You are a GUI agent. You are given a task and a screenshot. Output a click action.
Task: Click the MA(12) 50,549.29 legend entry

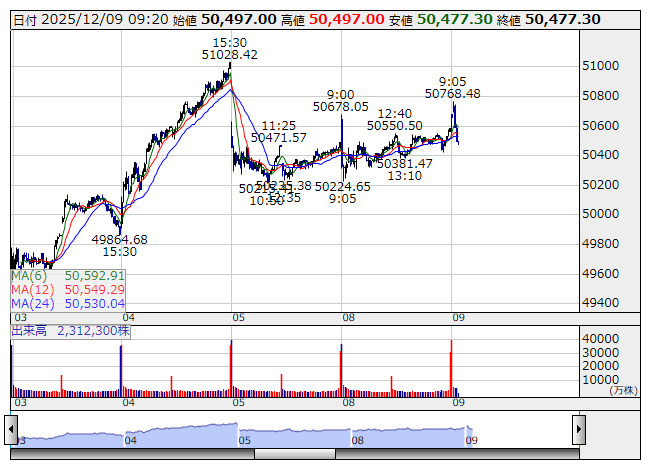click(x=68, y=290)
